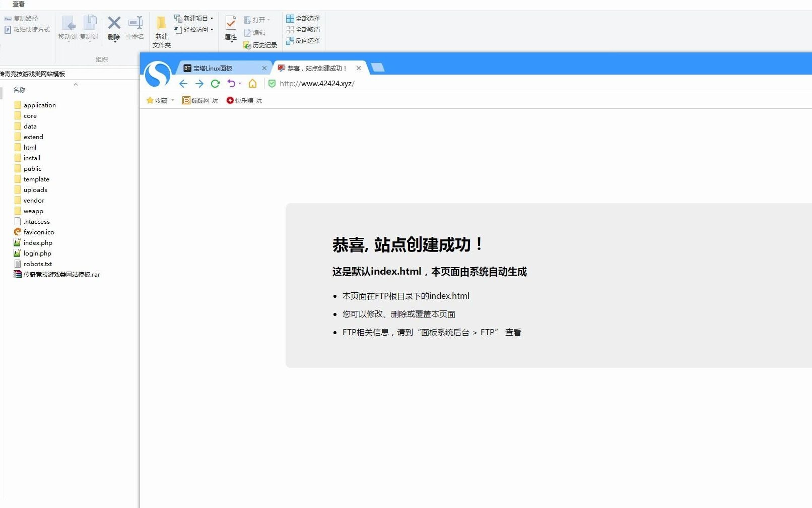Image resolution: width=812 pixels, height=508 pixels.
Task: Click History (历史记录) in ribbon
Action: (x=260, y=45)
